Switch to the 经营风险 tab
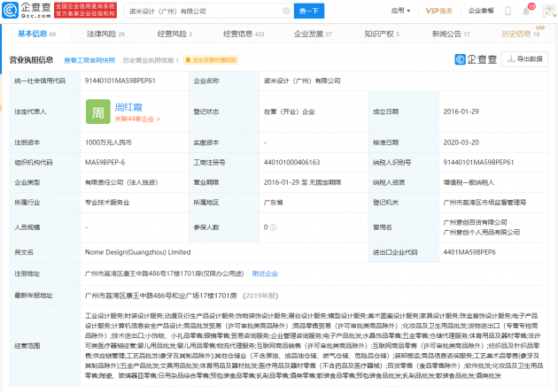Viewport: 558px width, 392px height. point(174,34)
